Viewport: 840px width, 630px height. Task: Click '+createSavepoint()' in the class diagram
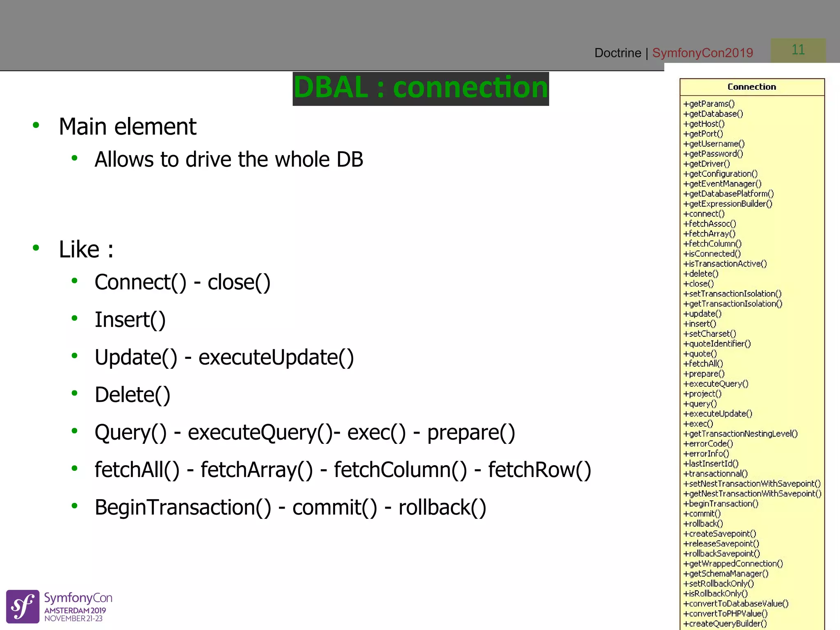[720, 534]
